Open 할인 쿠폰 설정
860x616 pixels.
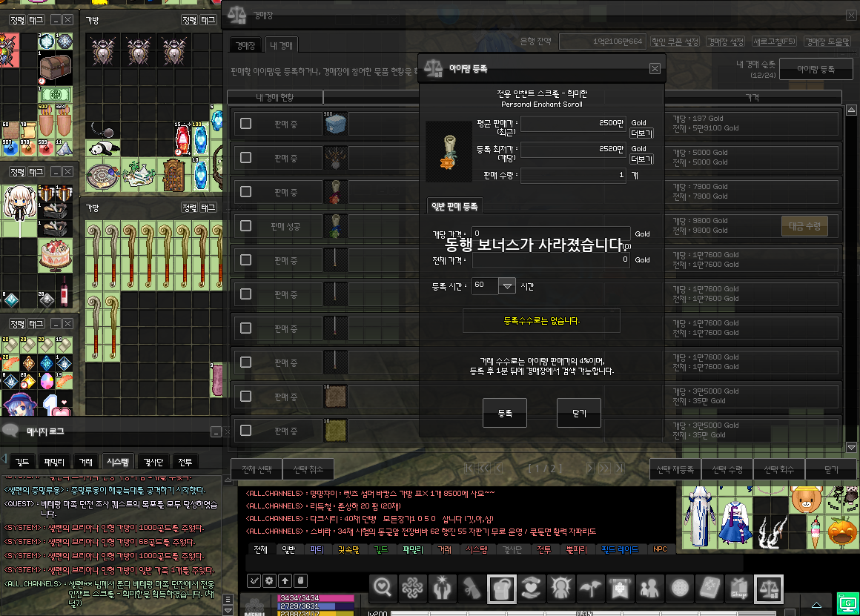pyautogui.click(x=675, y=42)
